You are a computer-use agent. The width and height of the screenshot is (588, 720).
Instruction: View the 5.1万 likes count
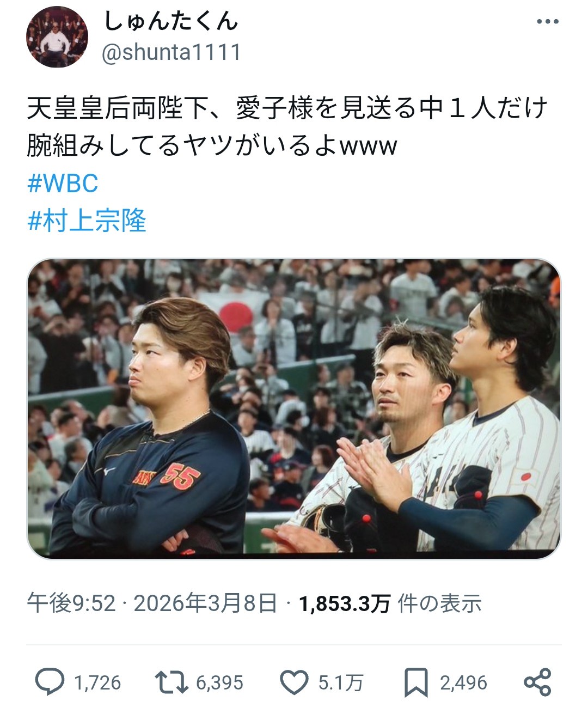(x=340, y=683)
